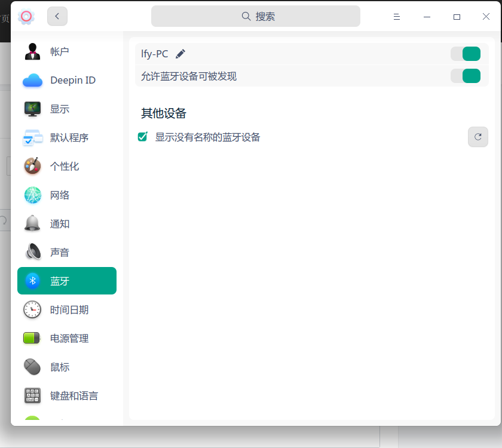
Task: Click the 通知 (Notification) bell icon
Action: tap(32, 223)
